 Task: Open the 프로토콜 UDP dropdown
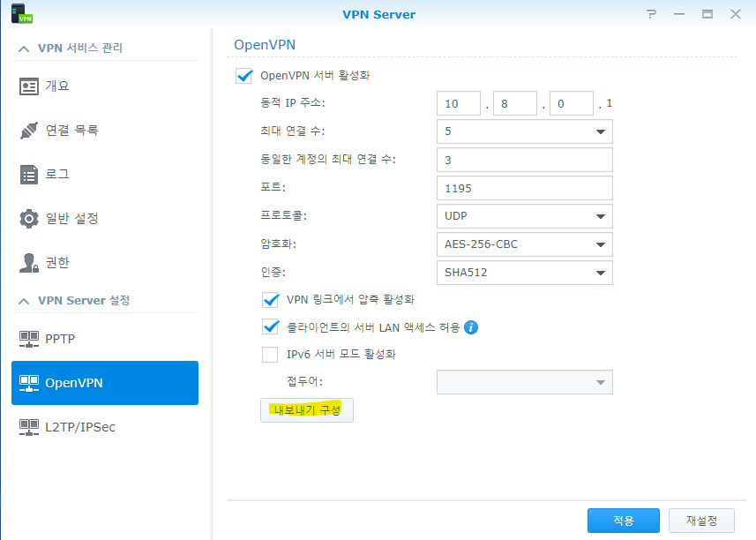525,216
